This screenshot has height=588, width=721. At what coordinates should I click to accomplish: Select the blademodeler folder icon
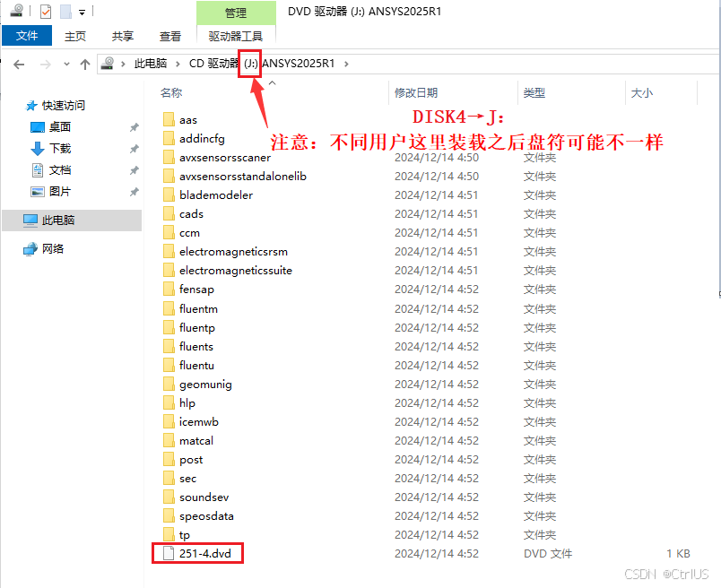coord(169,195)
